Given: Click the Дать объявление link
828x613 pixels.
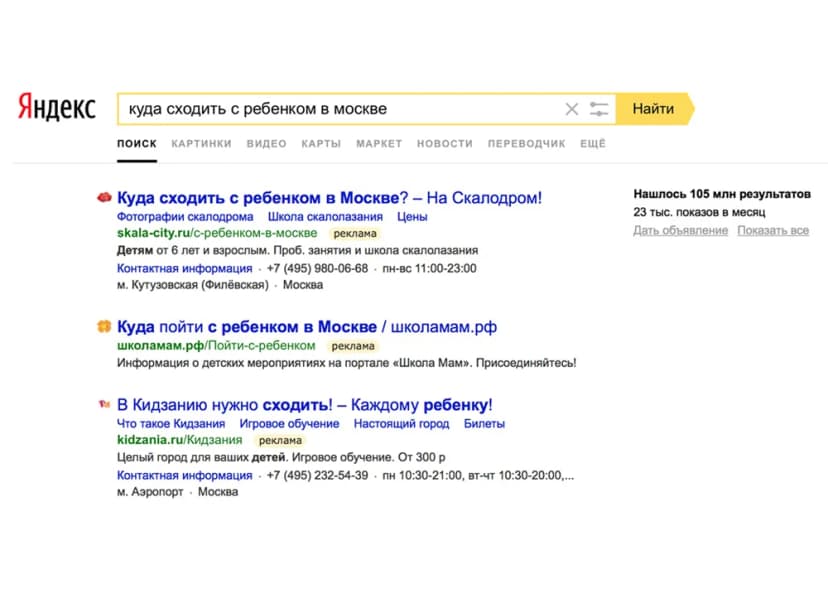Looking at the screenshot, I should (x=681, y=230).
